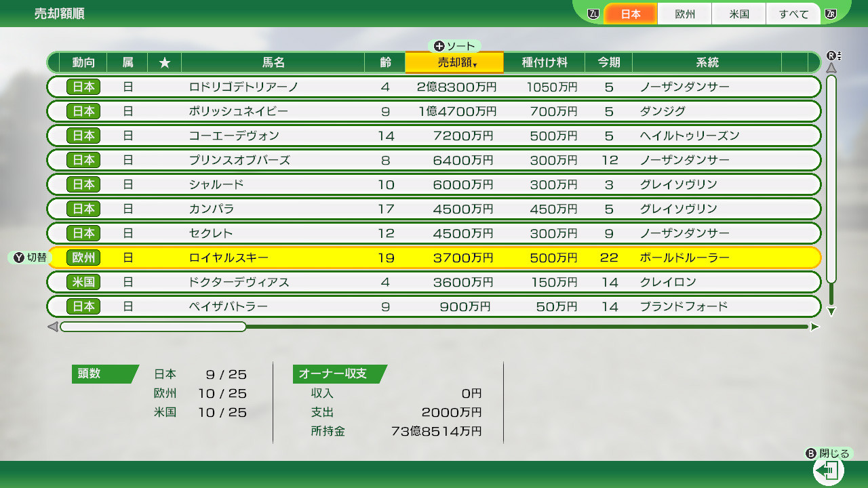This screenshot has height=488, width=868.
Task: Select horse ロドリゴデトリアーノ
Action: click(x=434, y=87)
